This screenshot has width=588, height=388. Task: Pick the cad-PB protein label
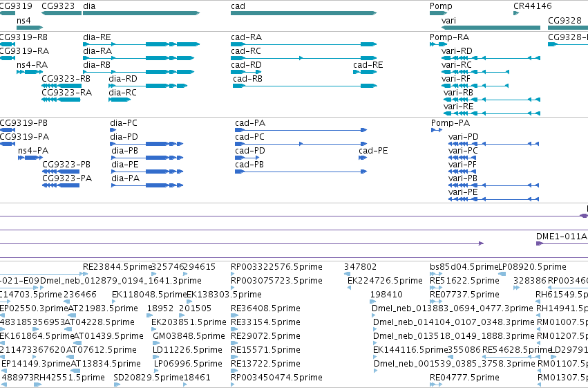click(249, 165)
